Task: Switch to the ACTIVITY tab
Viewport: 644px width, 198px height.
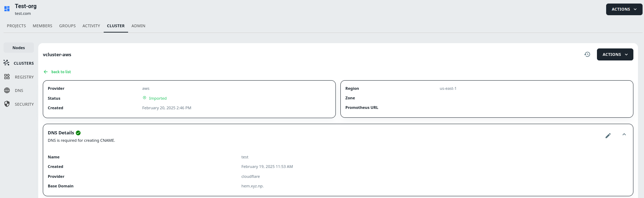Action: tap(91, 26)
